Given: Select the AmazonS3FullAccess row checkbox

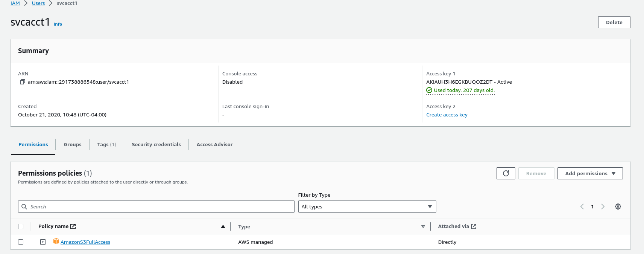Looking at the screenshot, I should coord(21,242).
